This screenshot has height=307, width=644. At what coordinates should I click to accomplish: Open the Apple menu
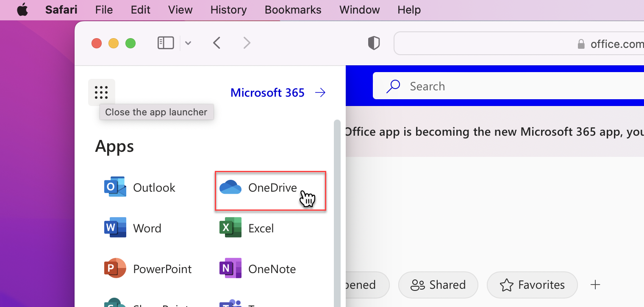tap(22, 10)
